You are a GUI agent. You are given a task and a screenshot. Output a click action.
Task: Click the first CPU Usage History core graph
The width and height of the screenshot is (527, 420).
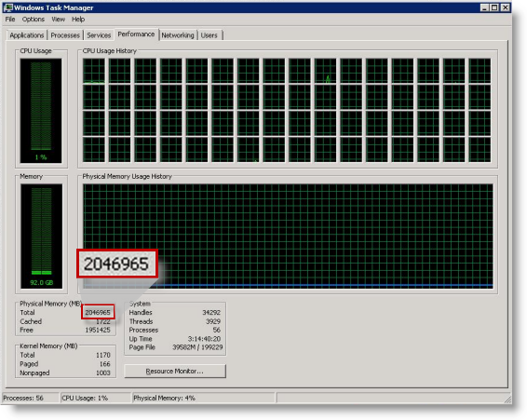pos(94,110)
